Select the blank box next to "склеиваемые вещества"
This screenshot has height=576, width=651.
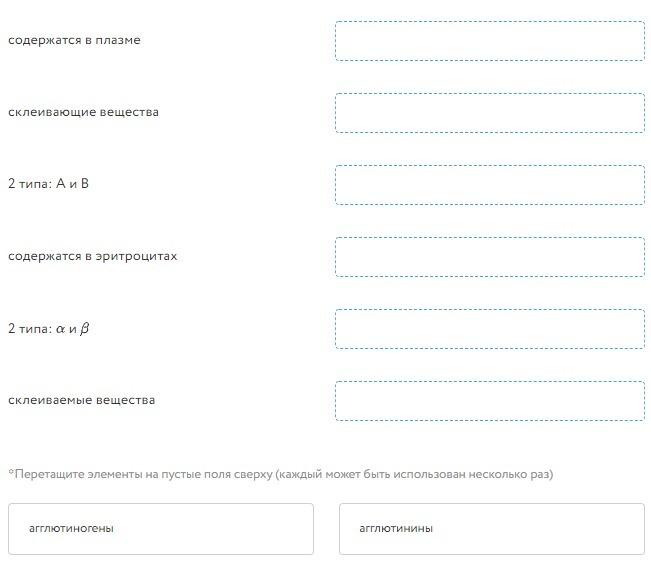[x=489, y=401]
